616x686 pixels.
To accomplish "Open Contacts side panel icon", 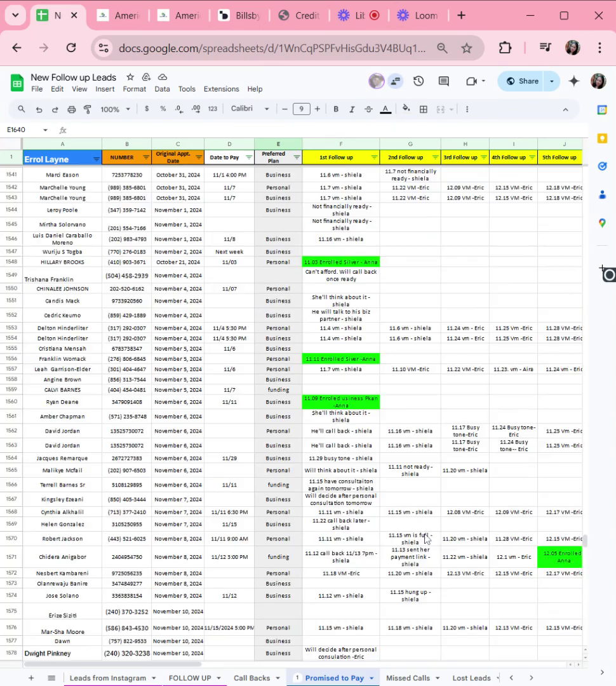I will [603, 195].
